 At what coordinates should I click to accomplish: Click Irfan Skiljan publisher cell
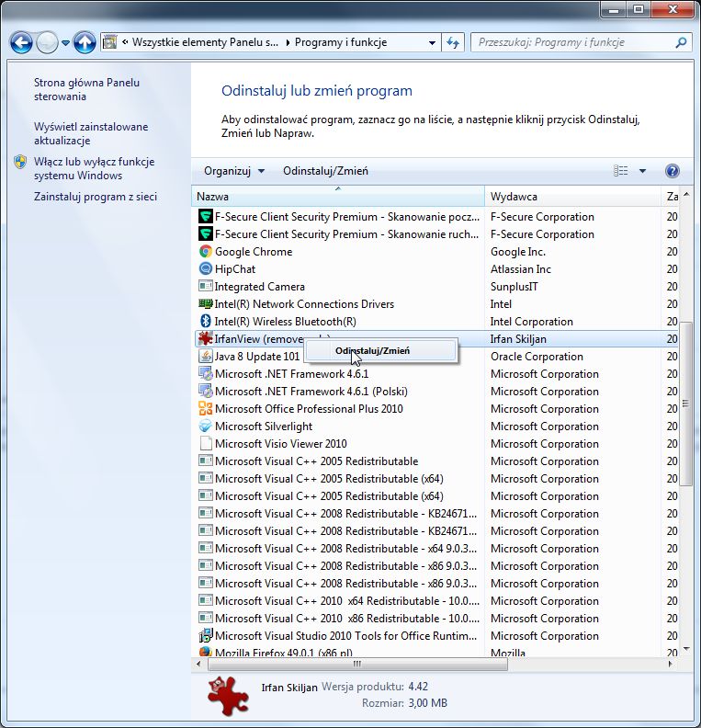point(518,339)
